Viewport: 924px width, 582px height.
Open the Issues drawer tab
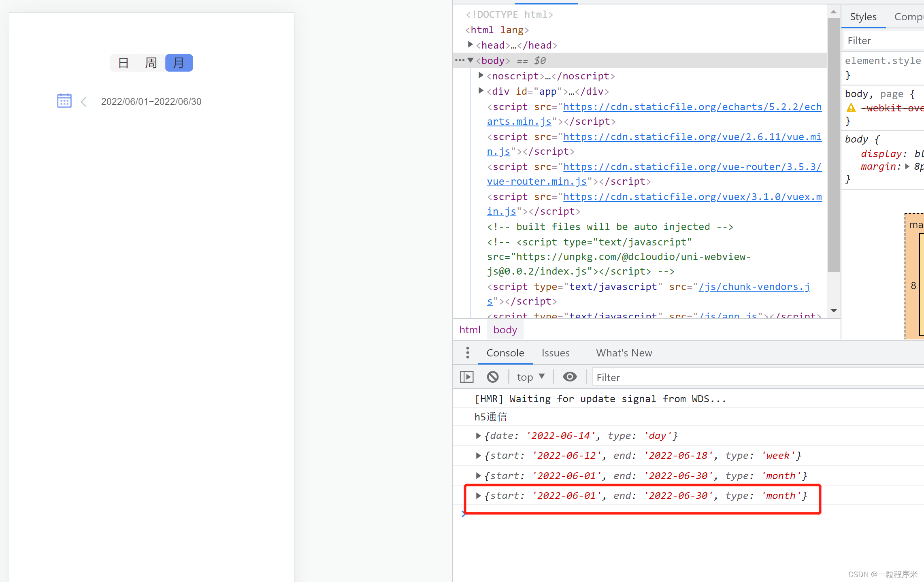pos(555,353)
